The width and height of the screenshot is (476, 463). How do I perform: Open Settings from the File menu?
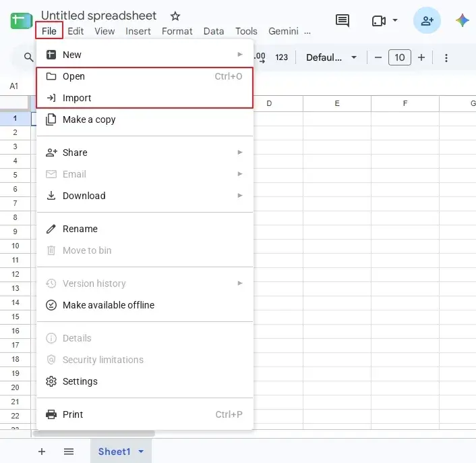144,381
